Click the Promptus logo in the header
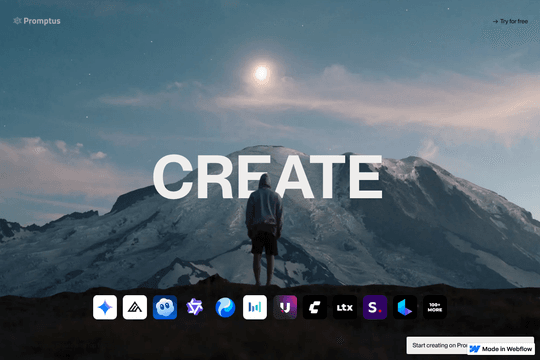540x360 pixels. click(x=37, y=21)
